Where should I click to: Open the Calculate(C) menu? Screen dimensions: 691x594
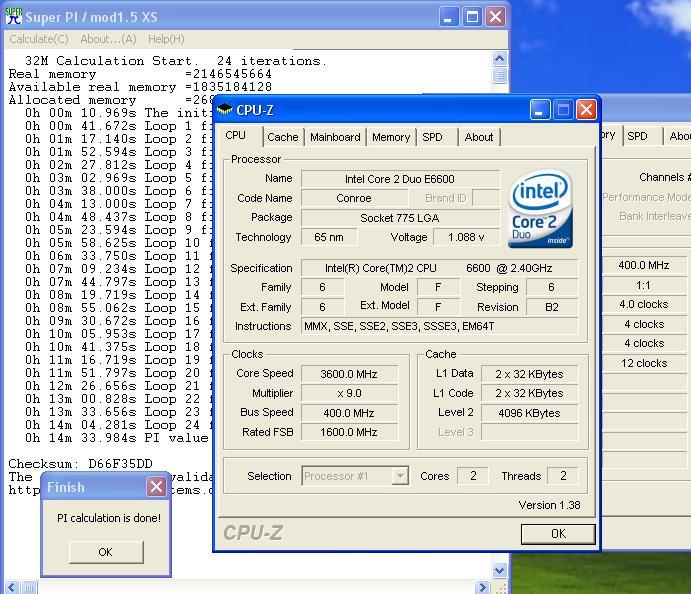39,39
